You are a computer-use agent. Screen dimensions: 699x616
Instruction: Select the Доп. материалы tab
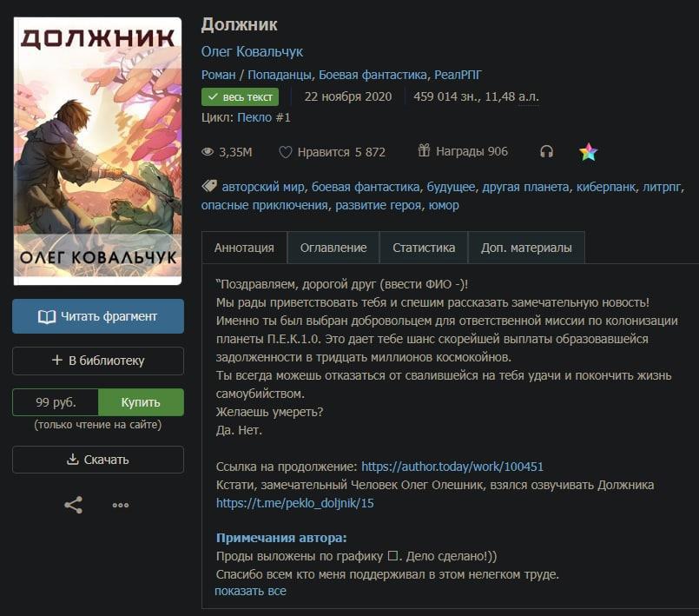526,248
